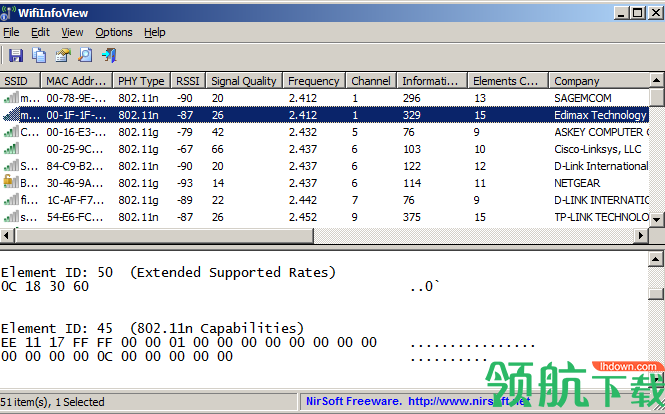This screenshot has width=665, height=414.
Task: Click the Find magnifier toolbar icon
Action: click(86, 56)
